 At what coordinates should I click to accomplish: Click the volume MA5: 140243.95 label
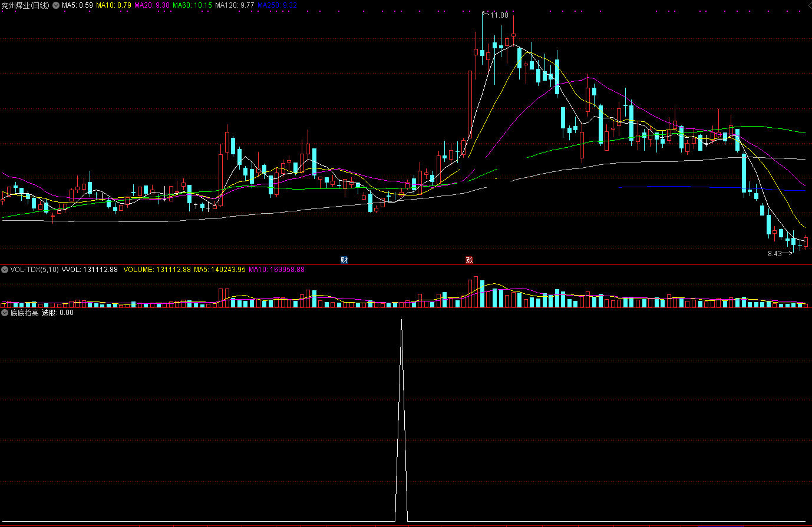(220, 270)
